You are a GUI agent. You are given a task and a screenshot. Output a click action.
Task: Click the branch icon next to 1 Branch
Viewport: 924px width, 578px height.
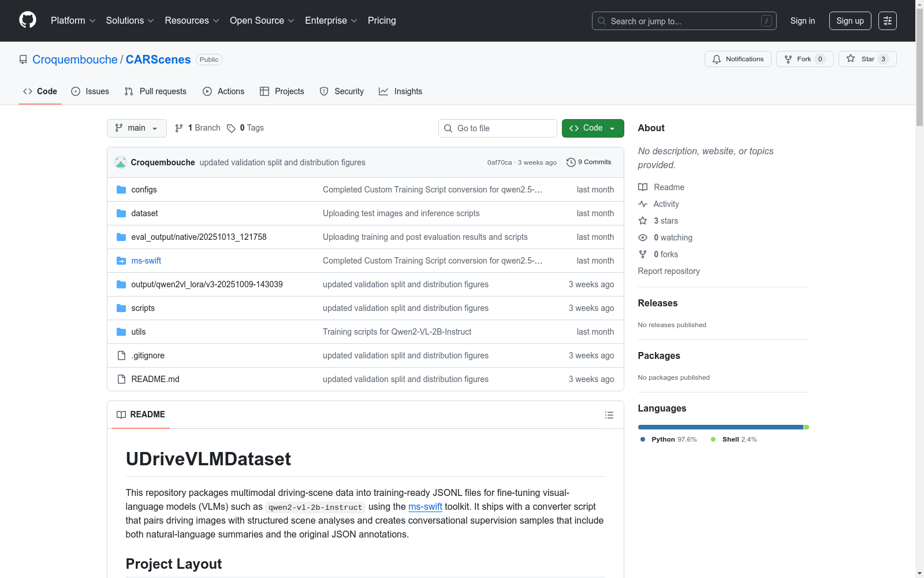[179, 128]
